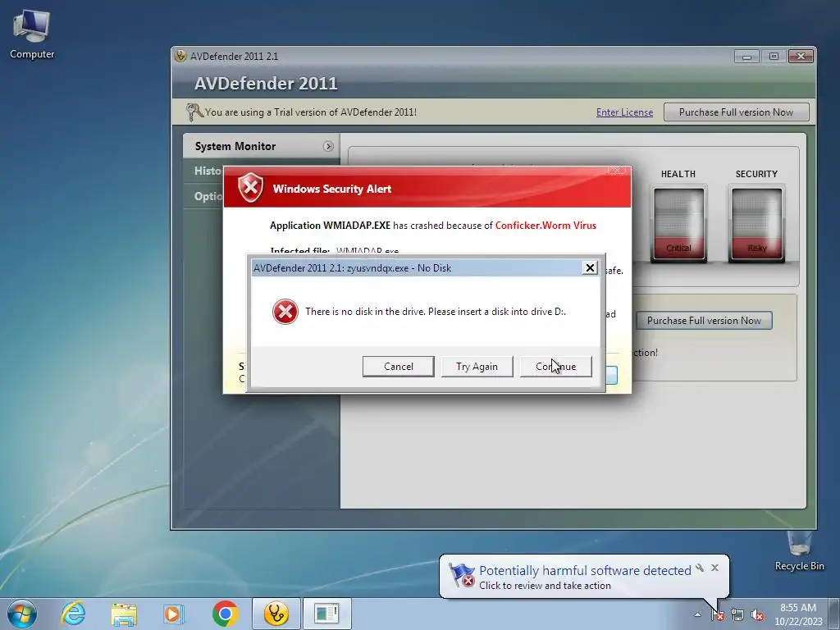Open the Enter License link

point(624,112)
